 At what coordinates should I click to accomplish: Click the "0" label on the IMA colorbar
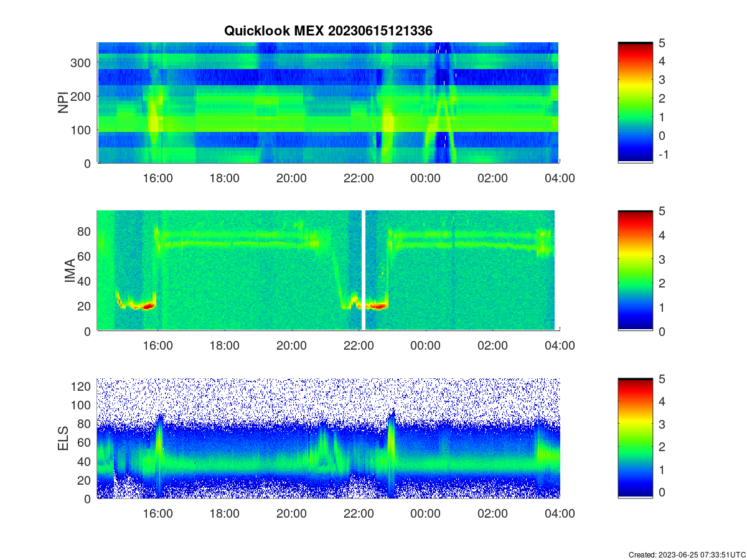point(663,332)
